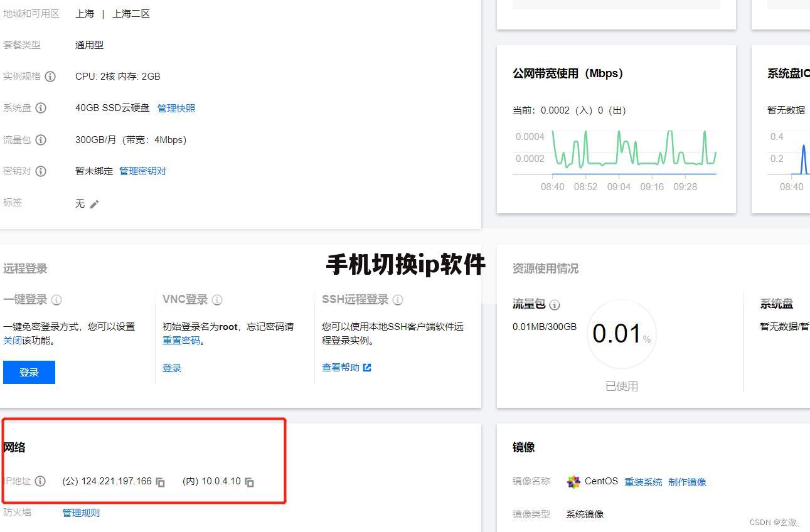This screenshot has width=810, height=532.
Task: Click info icon beside 流量包 in 资源使用情况
Action: coord(555,305)
